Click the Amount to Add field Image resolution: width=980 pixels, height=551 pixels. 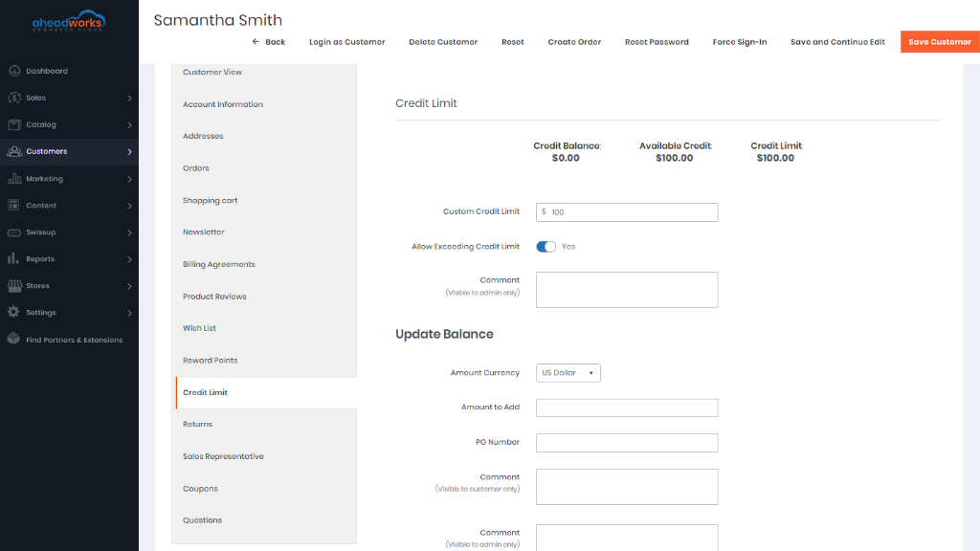coord(627,408)
